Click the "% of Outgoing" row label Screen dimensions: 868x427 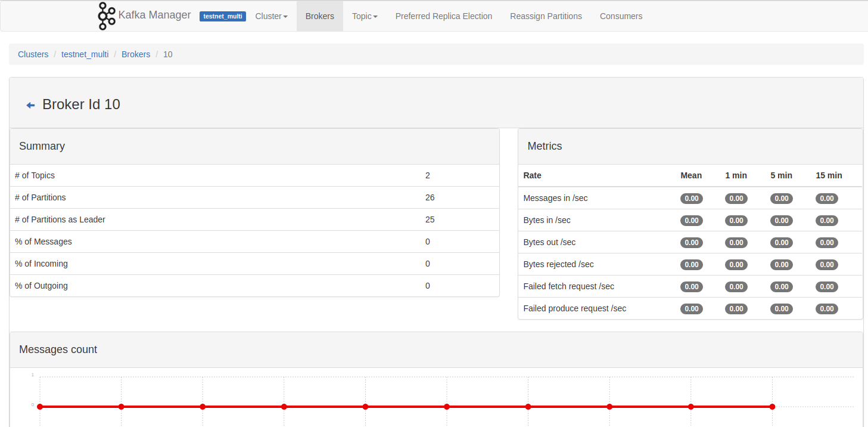41,286
